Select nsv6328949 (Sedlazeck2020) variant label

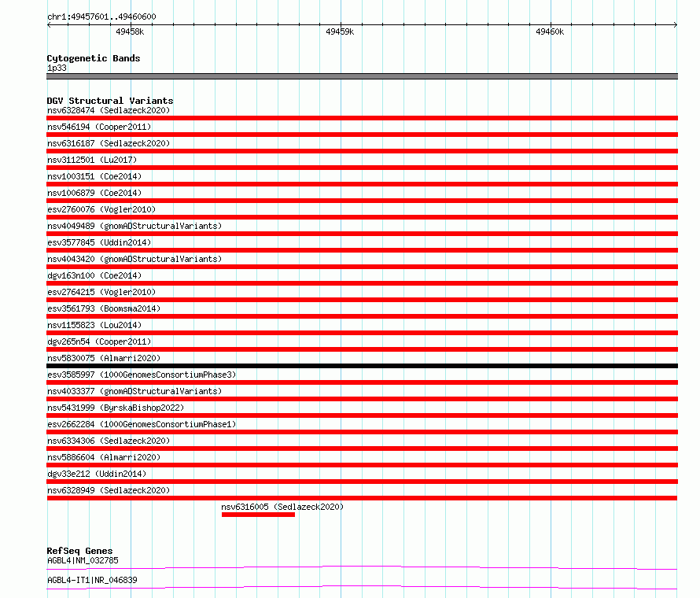pyautogui.click(x=109, y=490)
